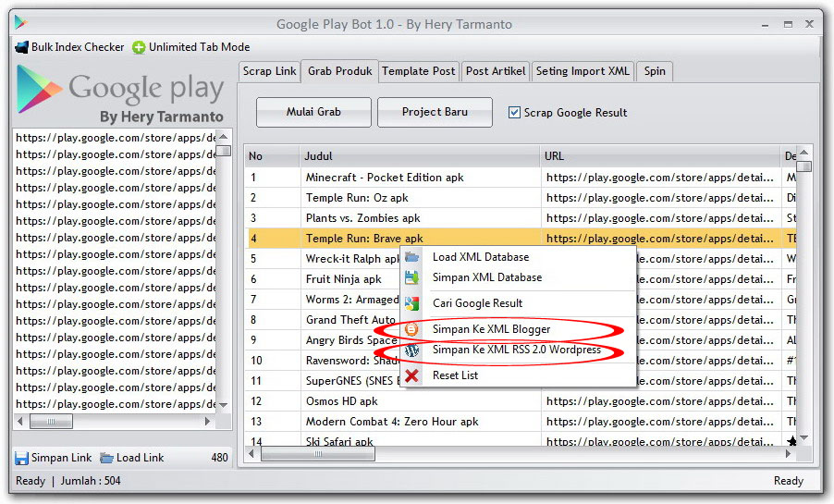Click the Simpan Link button label
Image resolution: width=834 pixels, height=504 pixels.
click(61, 458)
